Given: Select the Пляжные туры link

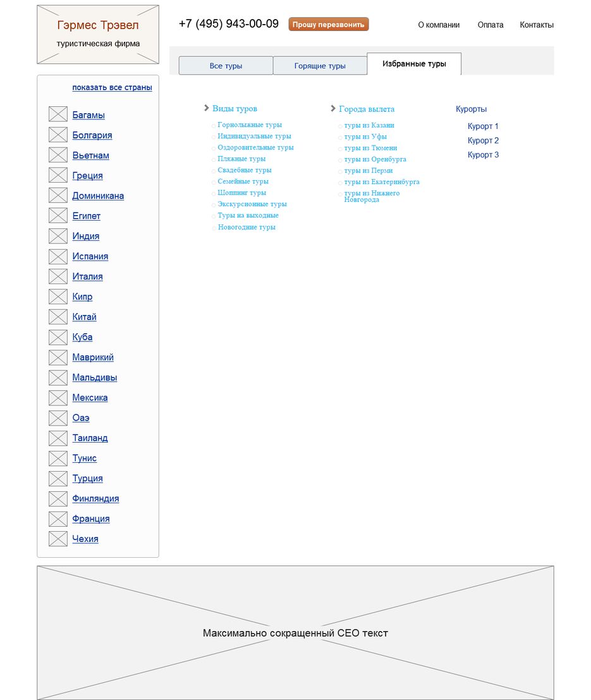Looking at the screenshot, I should (x=241, y=159).
